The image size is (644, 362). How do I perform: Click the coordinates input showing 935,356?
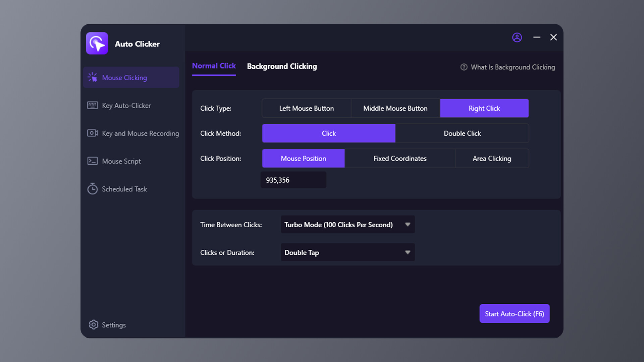[x=293, y=180]
